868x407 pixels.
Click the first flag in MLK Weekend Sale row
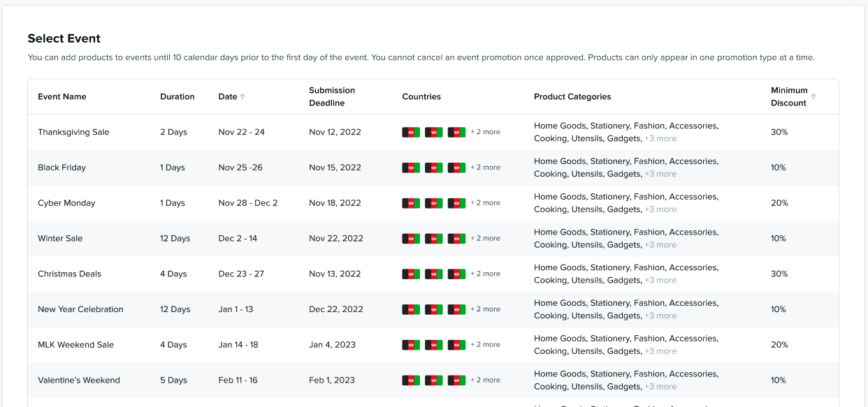tap(411, 344)
